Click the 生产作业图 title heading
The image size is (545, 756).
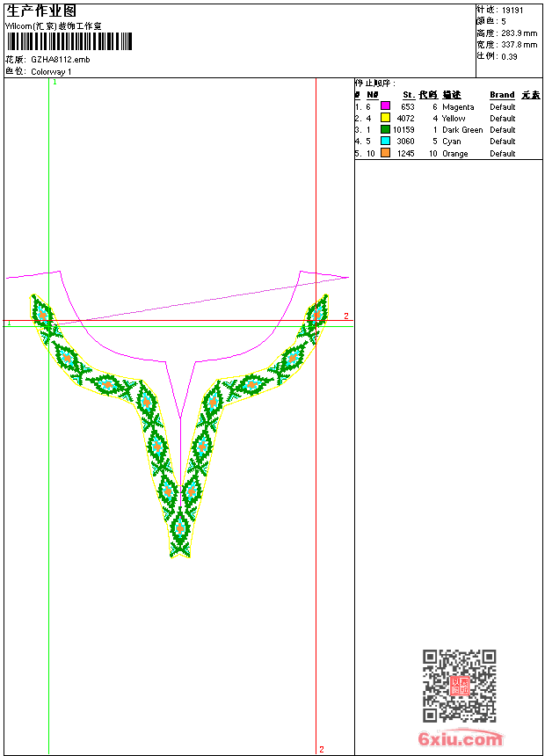coord(41,11)
